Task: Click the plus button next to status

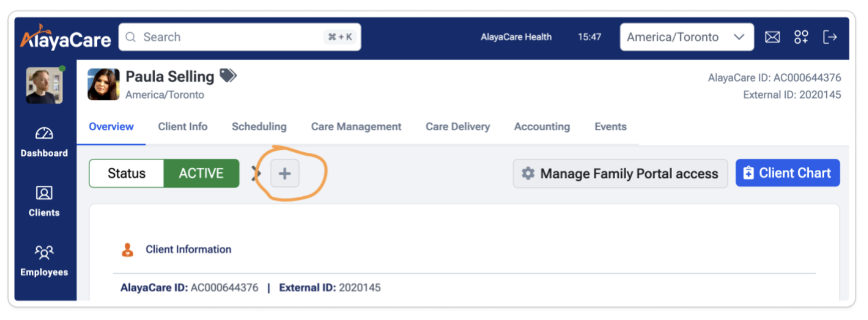Action: (284, 174)
